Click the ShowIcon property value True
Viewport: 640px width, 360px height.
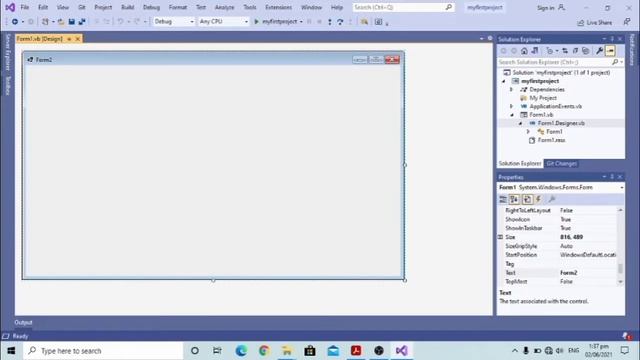coord(565,219)
